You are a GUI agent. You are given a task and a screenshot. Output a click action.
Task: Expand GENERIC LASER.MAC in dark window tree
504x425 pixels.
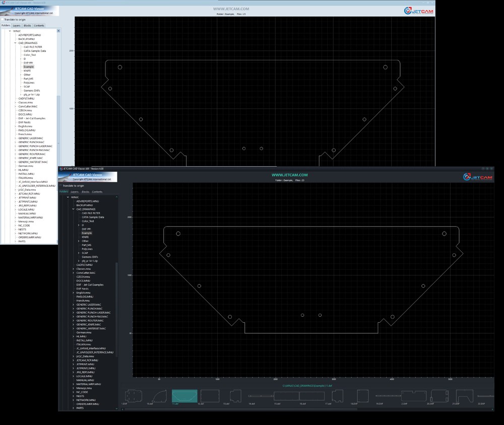click(x=74, y=305)
